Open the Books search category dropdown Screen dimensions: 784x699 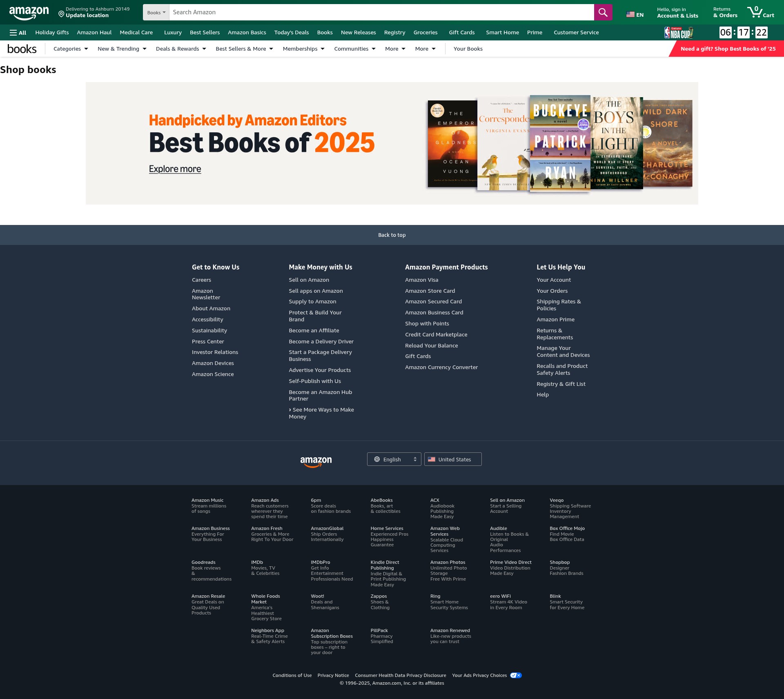point(156,12)
